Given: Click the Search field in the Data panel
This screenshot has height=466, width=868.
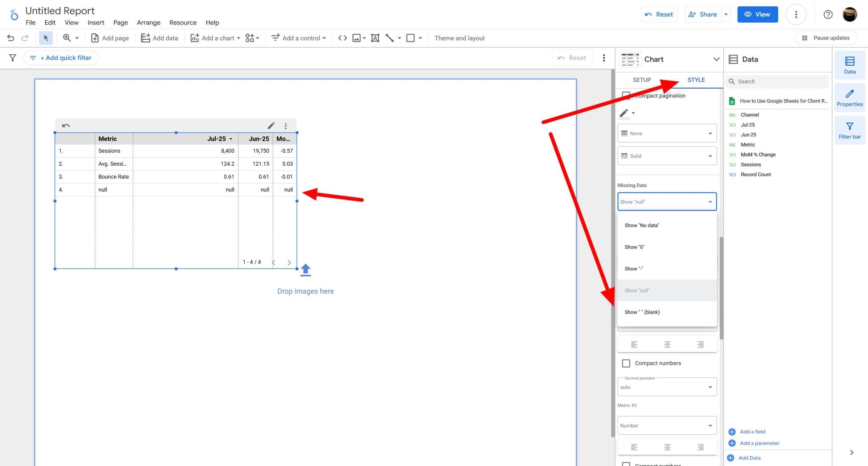Looking at the screenshot, I should click(x=777, y=81).
